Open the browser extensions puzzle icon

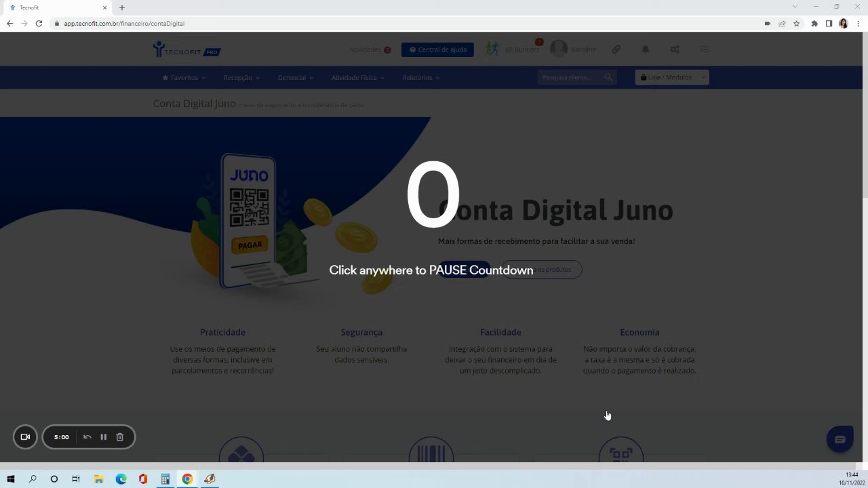814,24
